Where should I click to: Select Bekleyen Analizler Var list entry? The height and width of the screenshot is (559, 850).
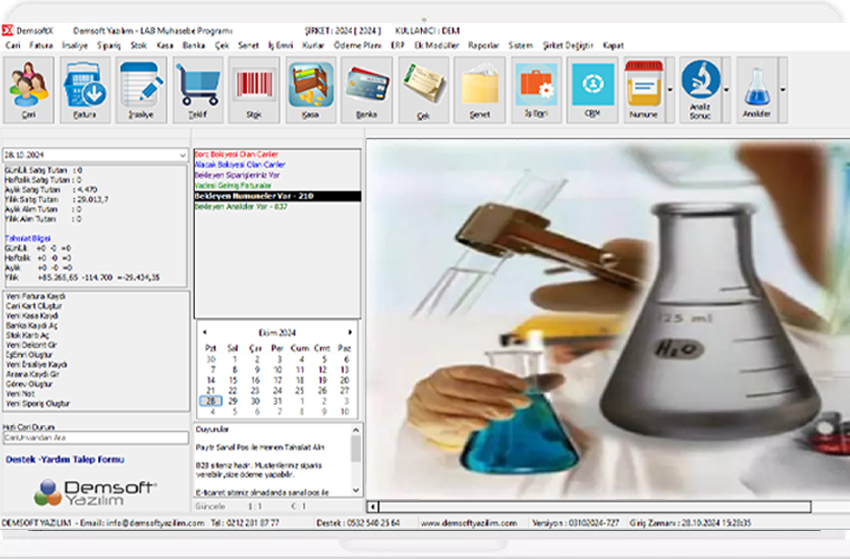(x=240, y=205)
